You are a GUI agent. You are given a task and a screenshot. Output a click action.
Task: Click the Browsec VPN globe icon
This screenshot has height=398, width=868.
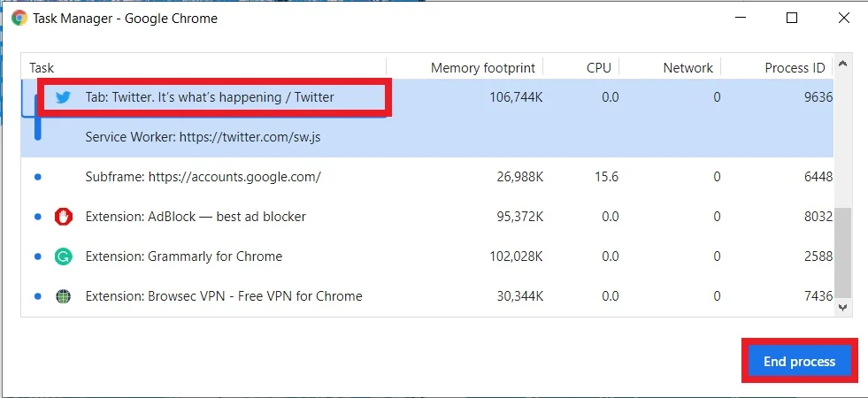(x=64, y=296)
